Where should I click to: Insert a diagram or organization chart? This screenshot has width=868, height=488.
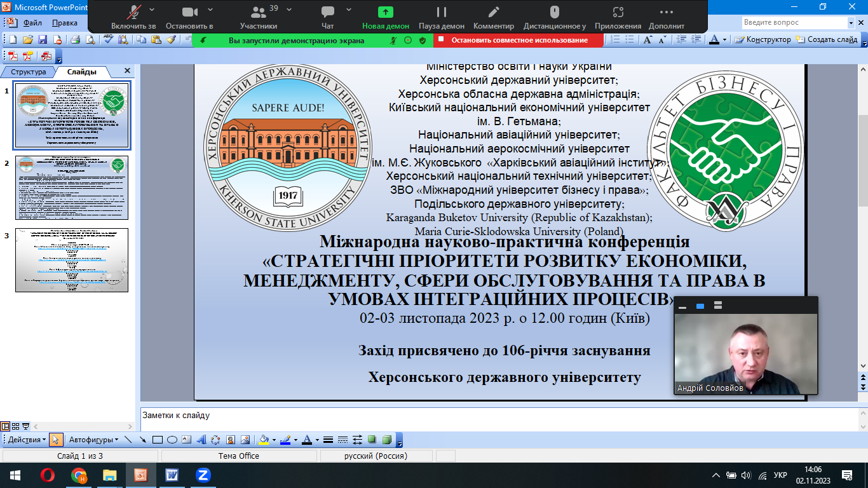215,440
